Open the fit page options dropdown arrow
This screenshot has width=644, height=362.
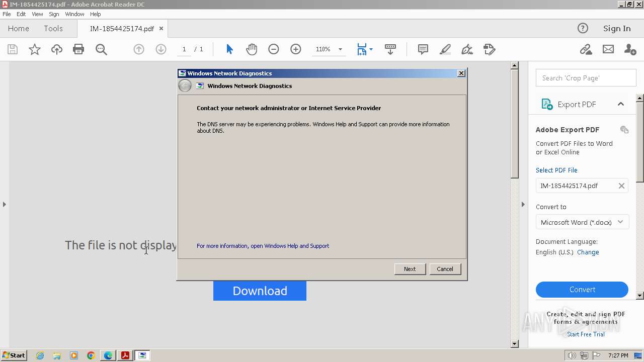click(x=371, y=49)
